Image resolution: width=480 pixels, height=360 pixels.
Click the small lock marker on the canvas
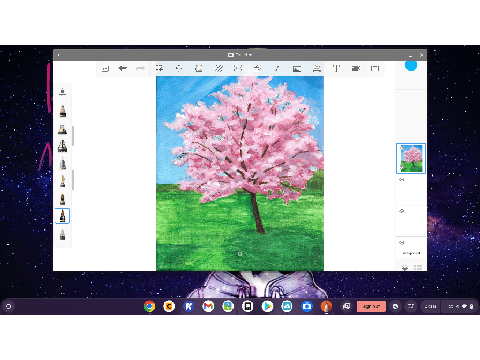coord(240,254)
